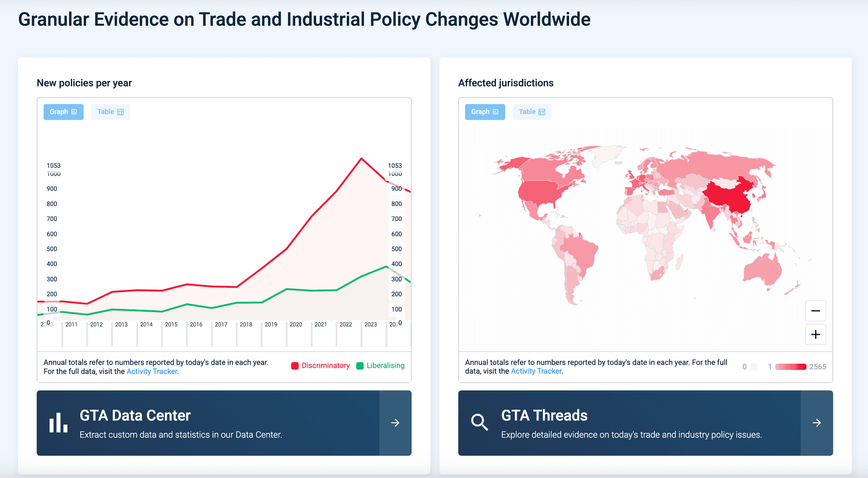The width and height of the screenshot is (868, 478).
Task: Click the GTA Data Center bar chart icon
Action: click(x=58, y=423)
